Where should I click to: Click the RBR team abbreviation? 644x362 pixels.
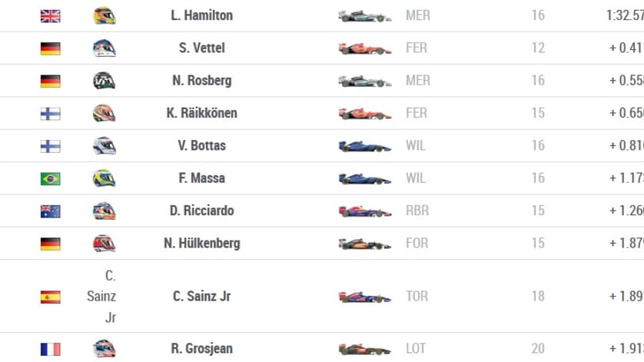click(x=417, y=211)
